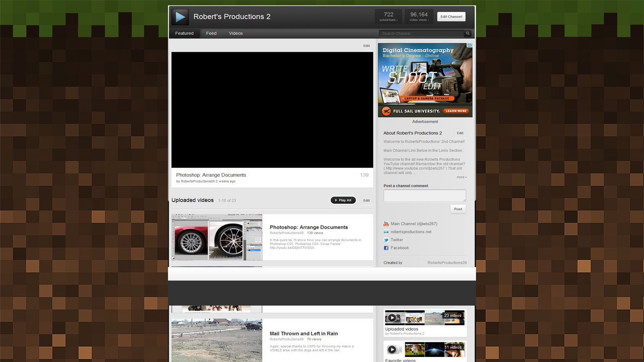This screenshot has height=362, width=644.
Task: Click the Full Sail University advertisement
Action: 425,80
